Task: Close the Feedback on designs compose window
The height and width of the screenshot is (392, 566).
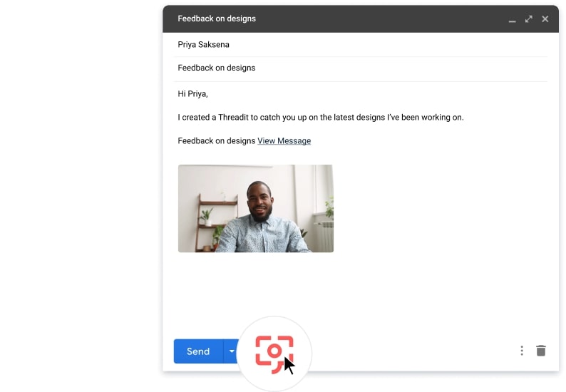Action: coord(545,19)
